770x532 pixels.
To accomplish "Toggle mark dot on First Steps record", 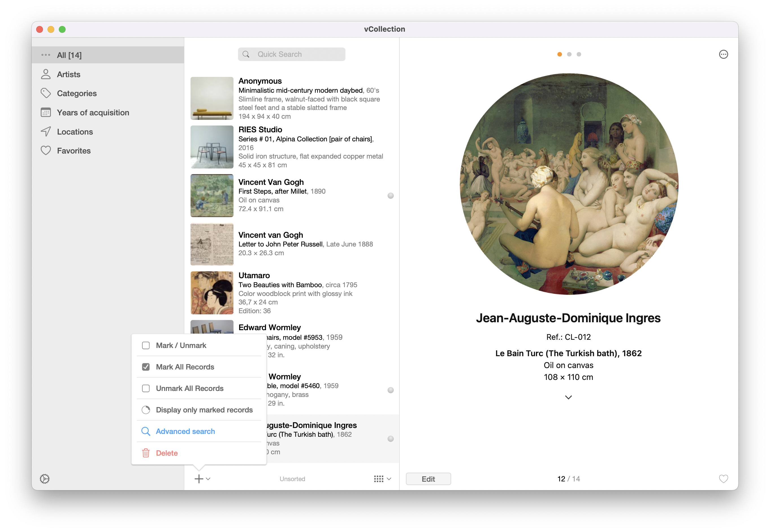I will click(391, 196).
